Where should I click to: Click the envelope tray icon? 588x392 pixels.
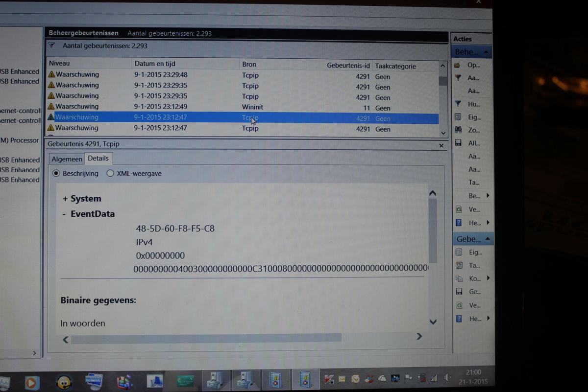[x=342, y=379]
